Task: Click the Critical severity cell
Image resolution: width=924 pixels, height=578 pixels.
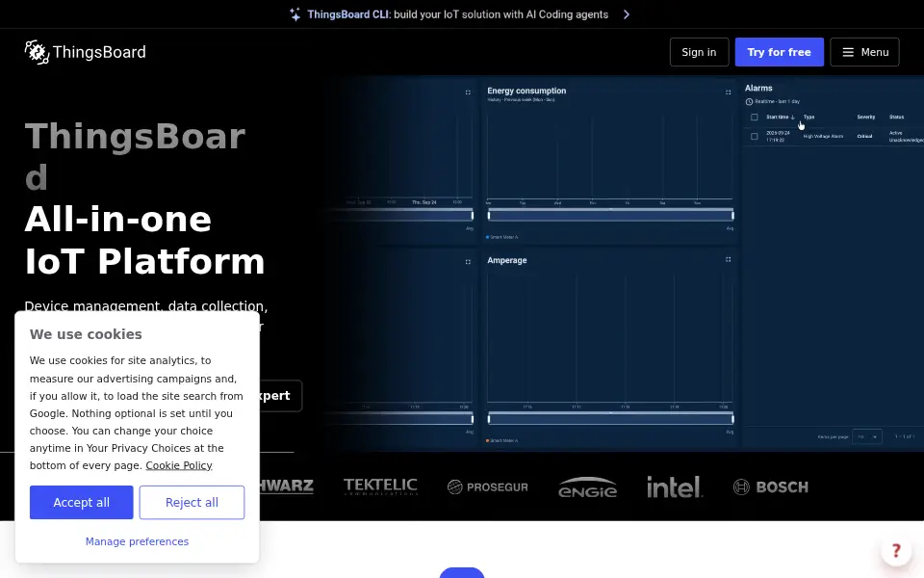Action: coord(864,136)
